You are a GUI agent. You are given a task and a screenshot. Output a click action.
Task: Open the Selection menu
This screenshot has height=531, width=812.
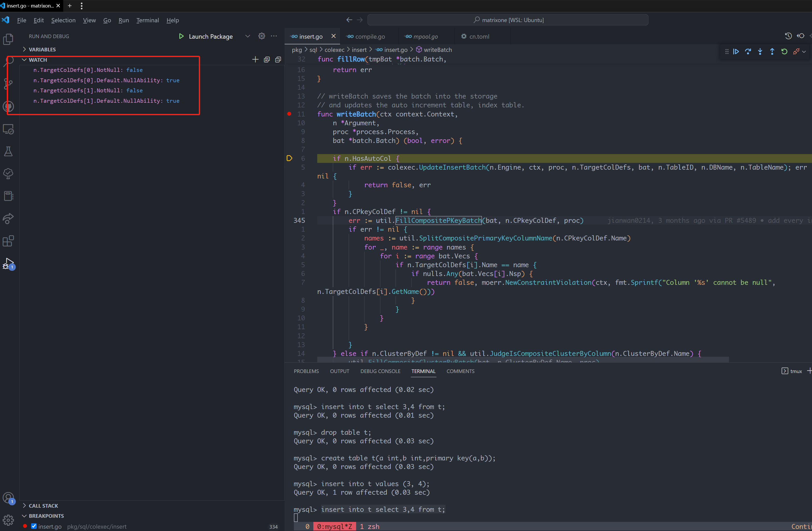tap(63, 20)
